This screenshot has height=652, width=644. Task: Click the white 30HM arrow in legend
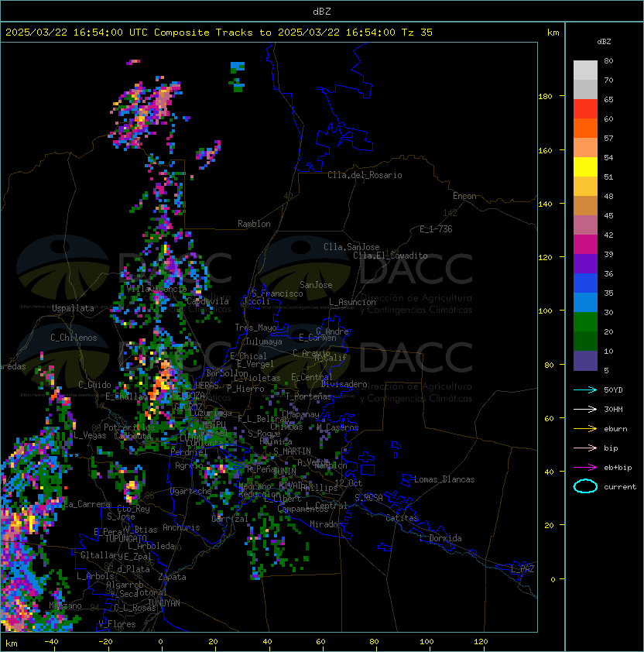(x=585, y=410)
